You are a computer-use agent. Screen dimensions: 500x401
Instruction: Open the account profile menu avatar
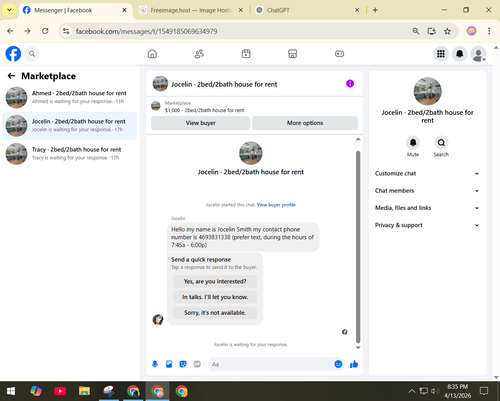pyautogui.click(x=479, y=54)
